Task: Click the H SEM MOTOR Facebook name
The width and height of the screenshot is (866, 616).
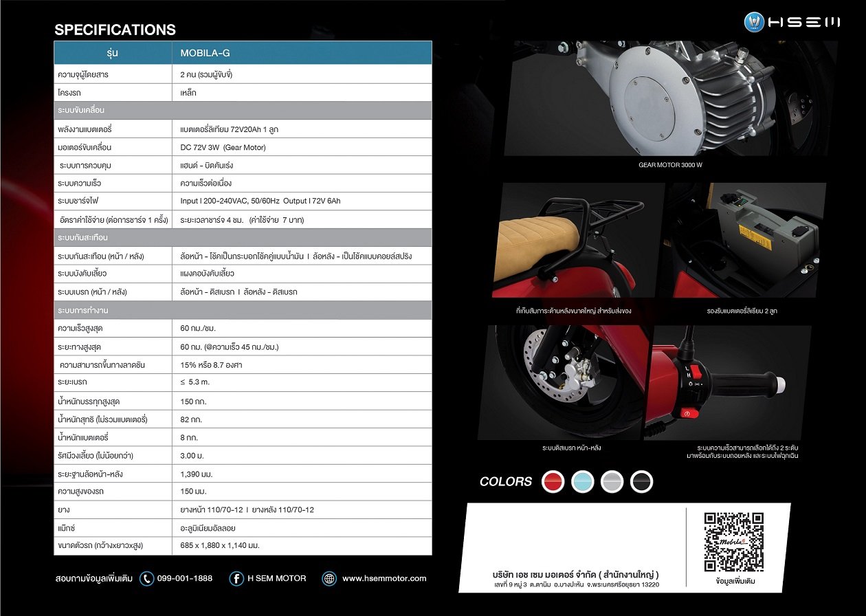Action: click(x=277, y=579)
